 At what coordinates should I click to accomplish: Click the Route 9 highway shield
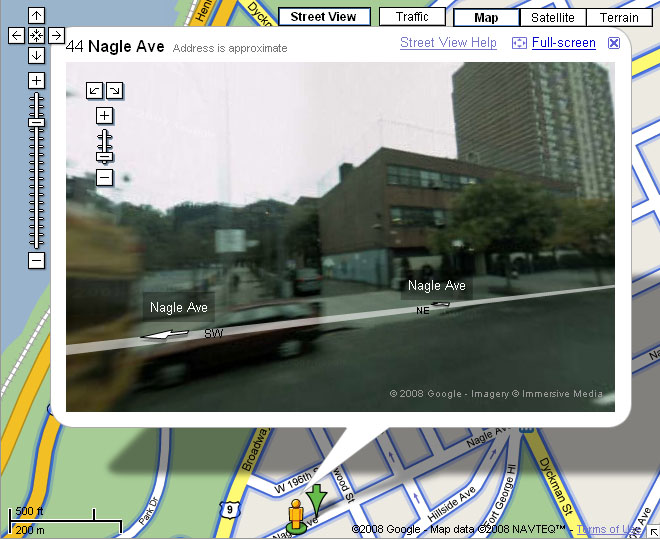click(229, 510)
